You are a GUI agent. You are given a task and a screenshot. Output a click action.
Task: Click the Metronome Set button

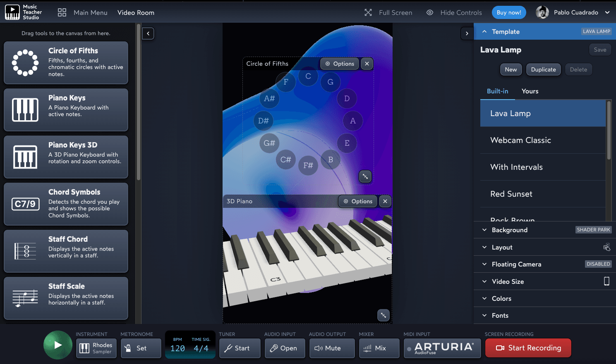point(141,348)
